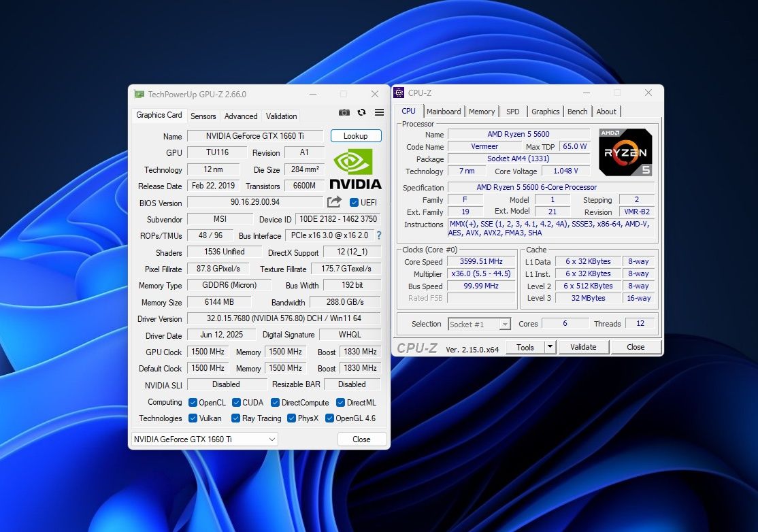758x532 pixels.
Task: Expand the Tools dropdown arrow in CPU-Z
Action: click(550, 347)
